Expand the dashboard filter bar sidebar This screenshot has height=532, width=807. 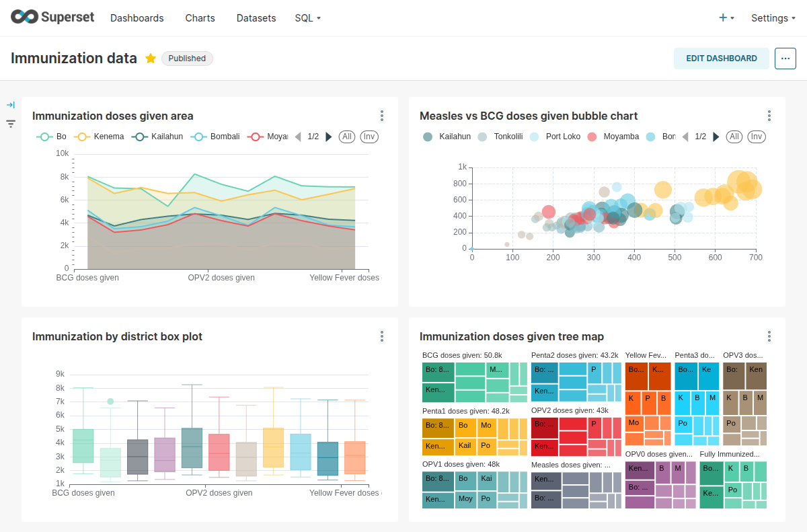(x=10, y=104)
